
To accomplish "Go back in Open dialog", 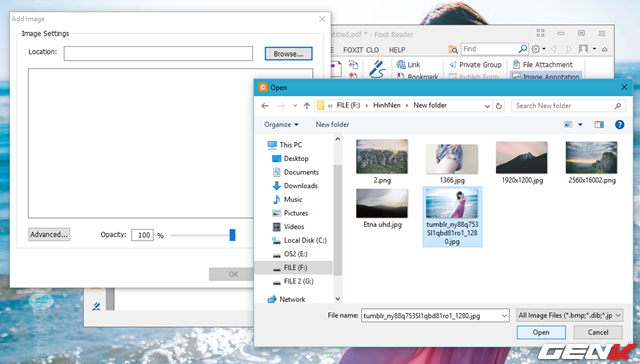I will [x=265, y=106].
